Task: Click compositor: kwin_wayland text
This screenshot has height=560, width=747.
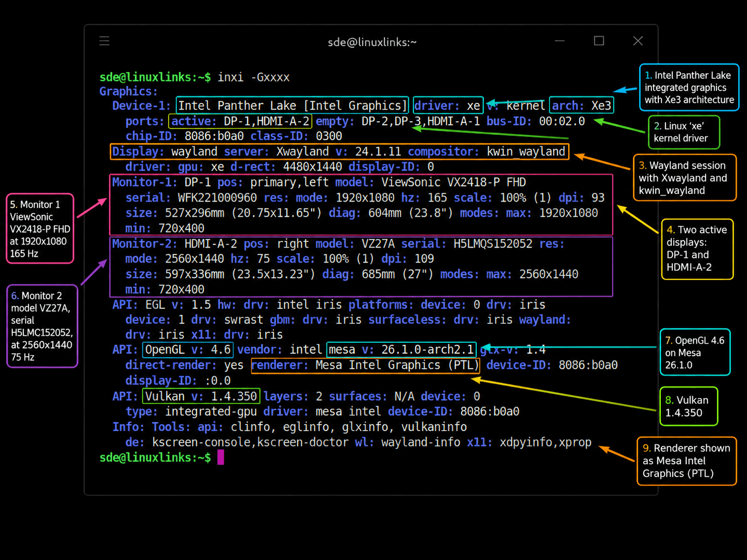Action: [x=486, y=152]
